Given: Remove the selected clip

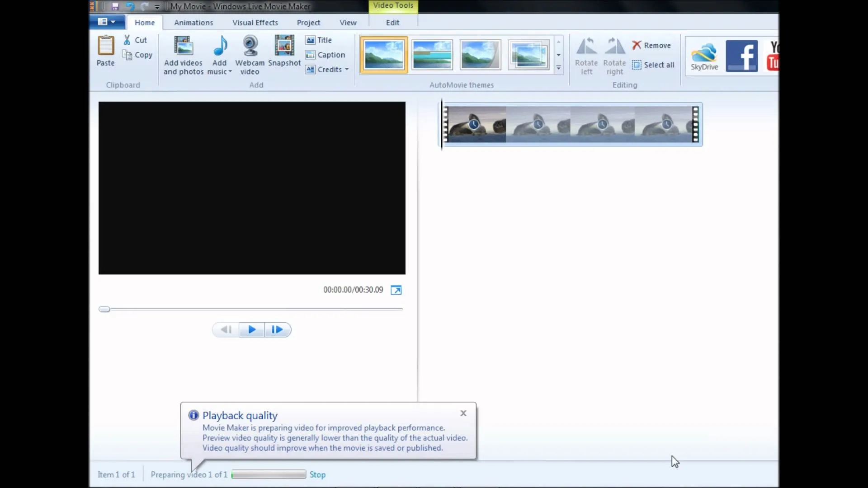Looking at the screenshot, I should coord(651,45).
